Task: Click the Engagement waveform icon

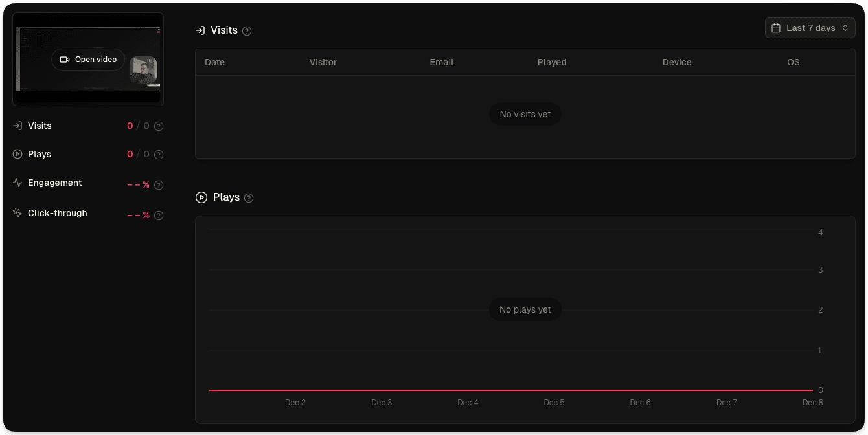Action: (x=17, y=183)
